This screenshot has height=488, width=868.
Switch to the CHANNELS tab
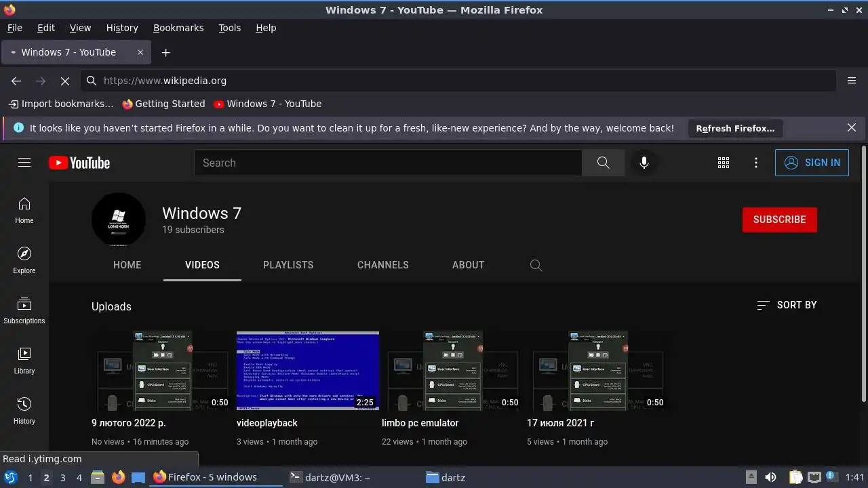(x=383, y=265)
